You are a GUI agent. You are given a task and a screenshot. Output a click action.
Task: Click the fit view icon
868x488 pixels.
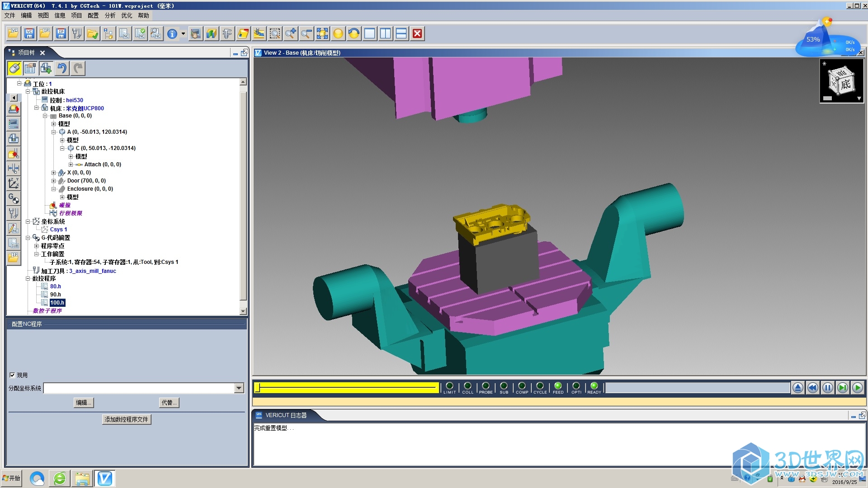click(322, 33)
